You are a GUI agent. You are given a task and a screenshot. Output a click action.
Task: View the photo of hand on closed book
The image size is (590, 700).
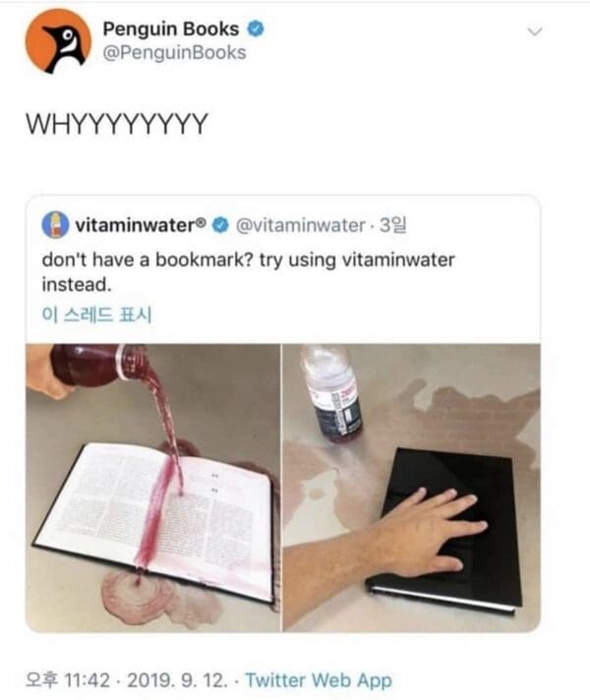412,488
